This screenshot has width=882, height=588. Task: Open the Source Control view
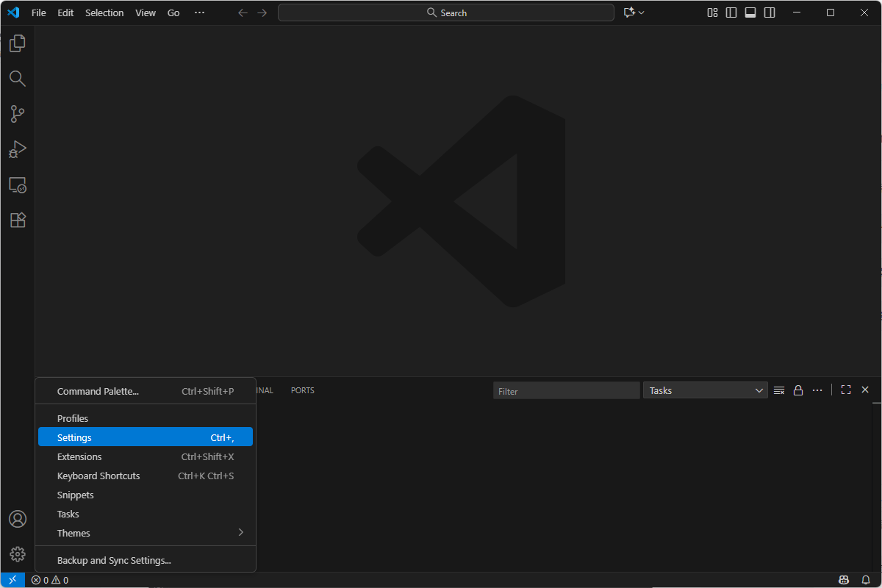click(17, 114)
